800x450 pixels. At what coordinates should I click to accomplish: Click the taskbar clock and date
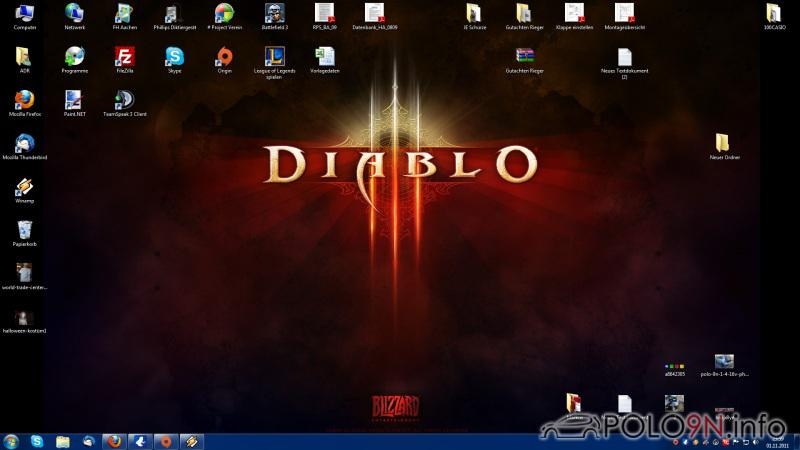pyautogui.click(x=777, y=442)
